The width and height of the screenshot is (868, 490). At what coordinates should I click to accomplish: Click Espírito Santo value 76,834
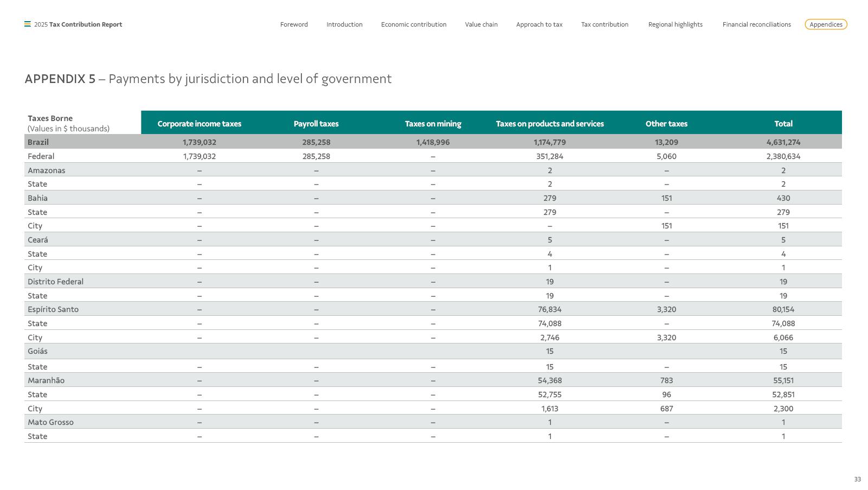point(550,309)
